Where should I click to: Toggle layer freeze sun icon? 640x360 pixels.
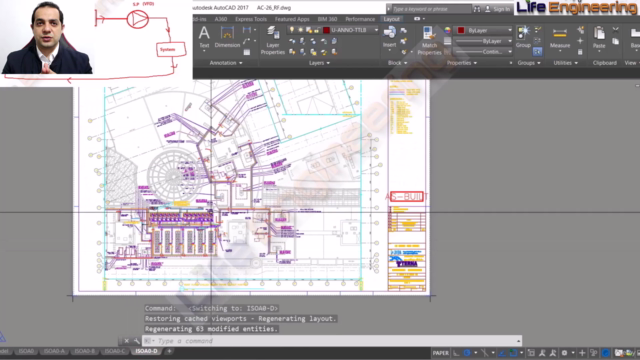click(300, 30)
